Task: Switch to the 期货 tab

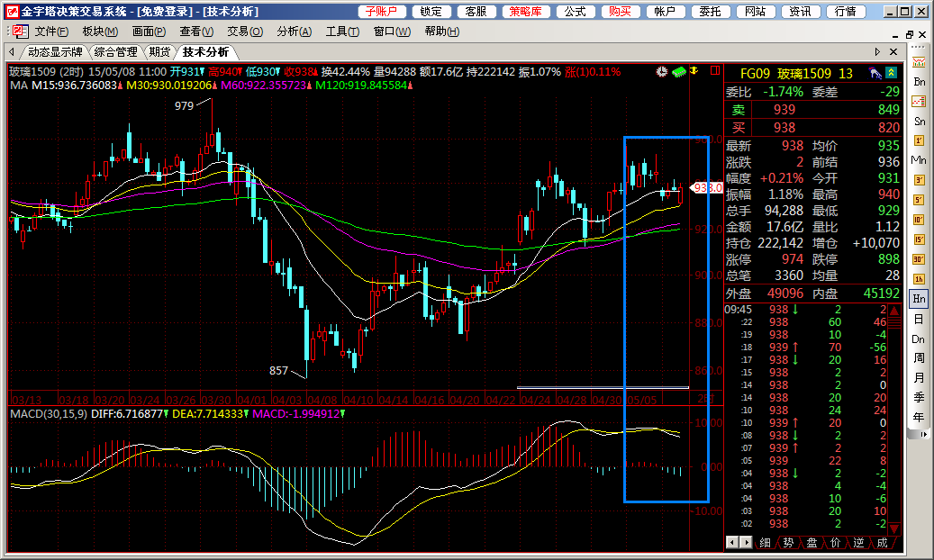Action: pyautogui.click(x=159, y=52)
